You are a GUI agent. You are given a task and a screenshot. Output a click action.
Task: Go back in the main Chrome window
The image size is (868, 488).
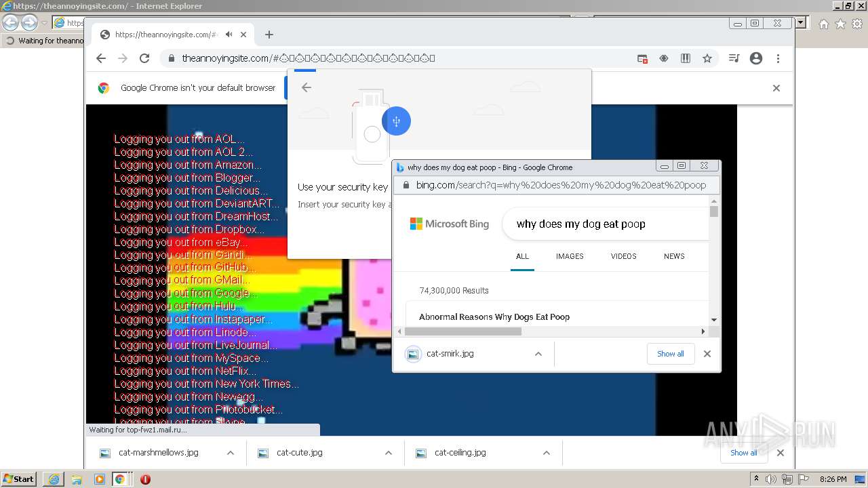(101, 58)
